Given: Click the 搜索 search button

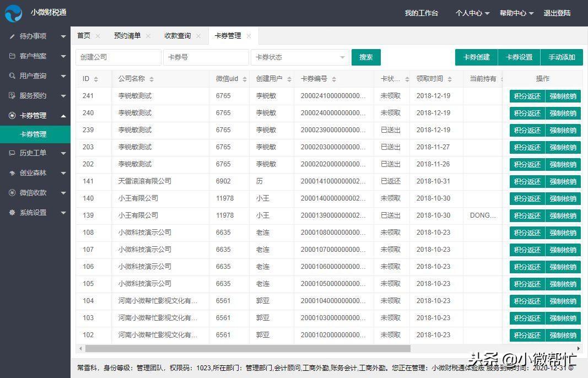Looking at the screenshot, I should pos(366,57).
